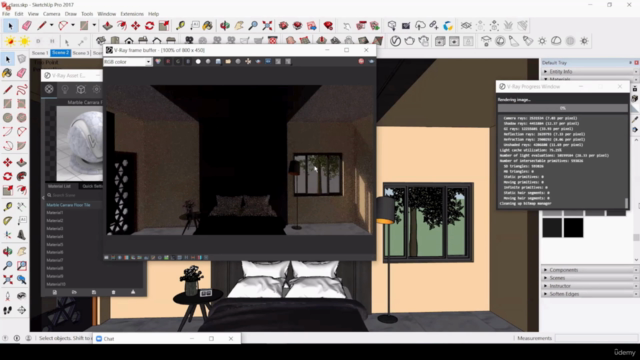The width and height of the screenshot is (640, 360).
Task: Select the Orbit tool in top toolbar
Action: (224, 26)
